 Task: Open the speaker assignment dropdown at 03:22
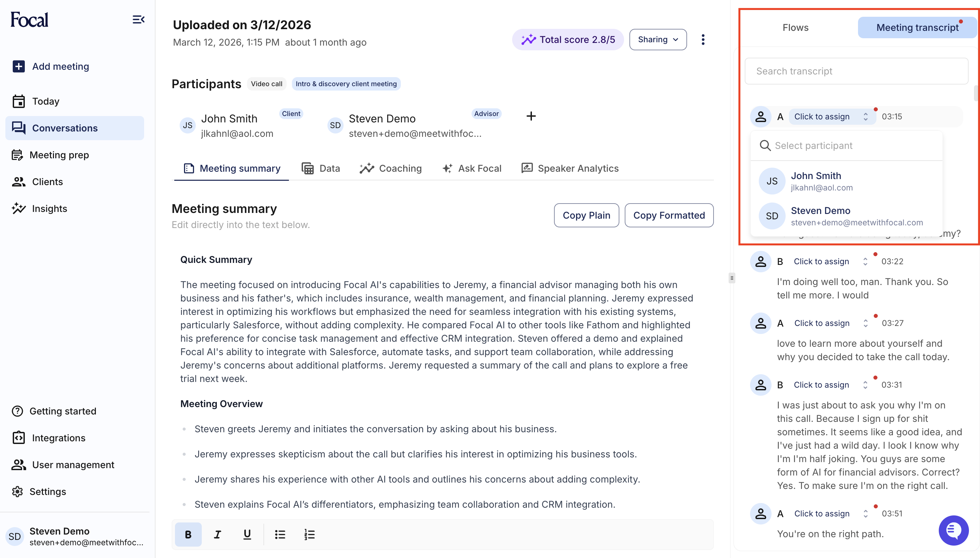pyautogui.click(x=821, y=261)
